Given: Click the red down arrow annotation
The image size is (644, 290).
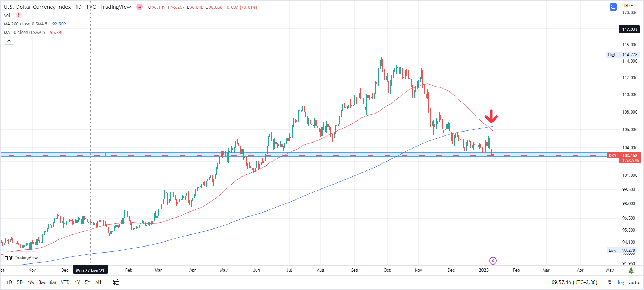Looking at the screenshot, I should coord(491,116).
